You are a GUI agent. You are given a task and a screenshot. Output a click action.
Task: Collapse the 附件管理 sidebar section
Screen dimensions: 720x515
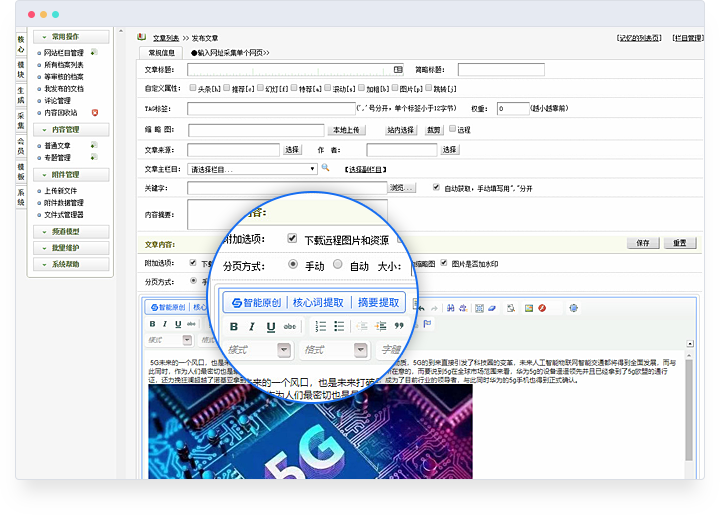(x=71, y=175)
